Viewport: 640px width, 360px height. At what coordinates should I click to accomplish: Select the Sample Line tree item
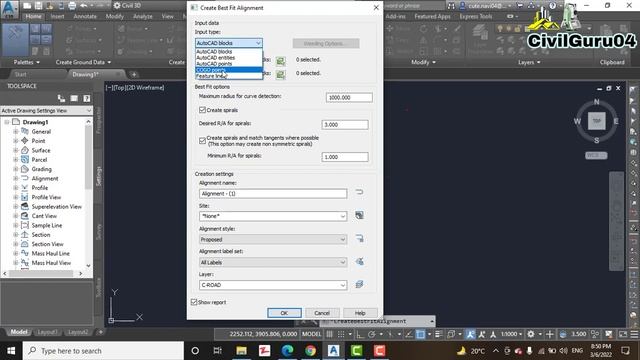click(47, 225)
